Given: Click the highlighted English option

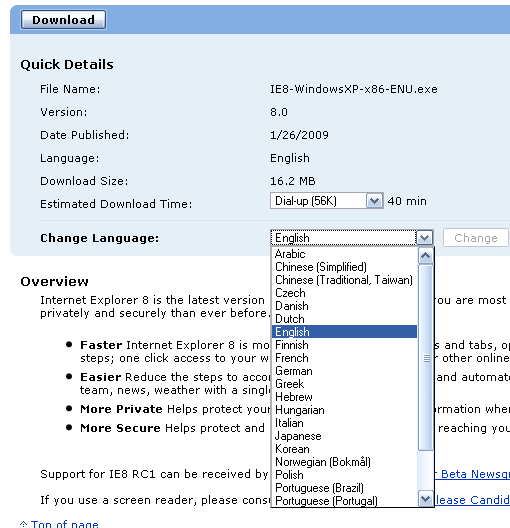Looking at the screenshot, I should click(x=344, y=332).
